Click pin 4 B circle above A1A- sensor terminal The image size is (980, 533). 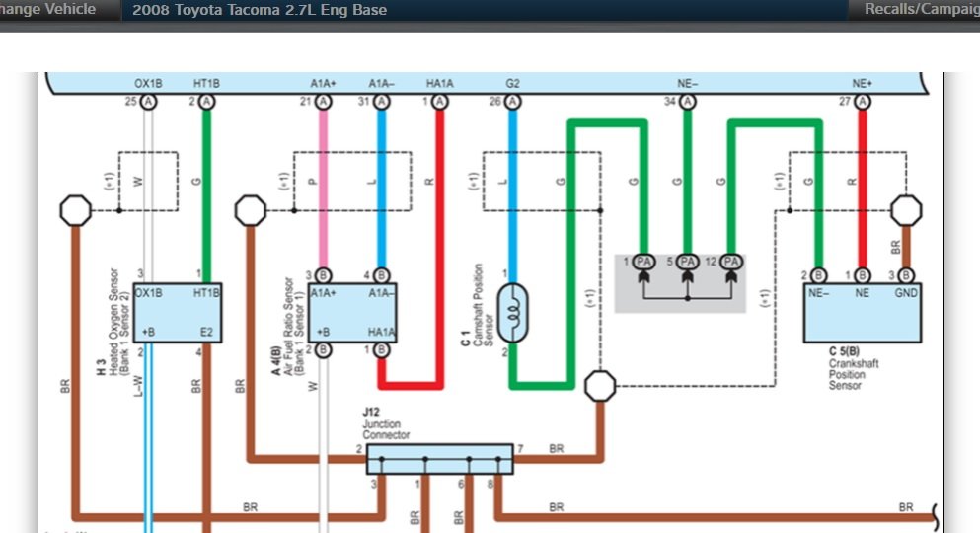[381, 275]
